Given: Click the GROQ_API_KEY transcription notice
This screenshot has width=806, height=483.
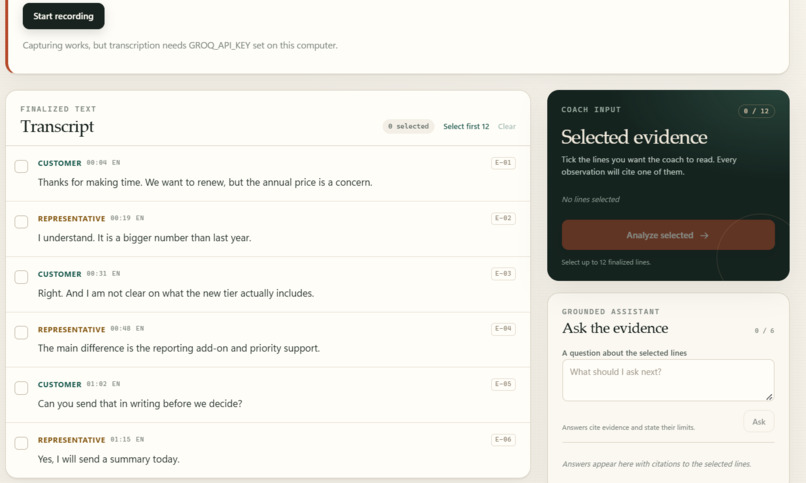Looking at the screenshot, I should (x=180, y=45).
